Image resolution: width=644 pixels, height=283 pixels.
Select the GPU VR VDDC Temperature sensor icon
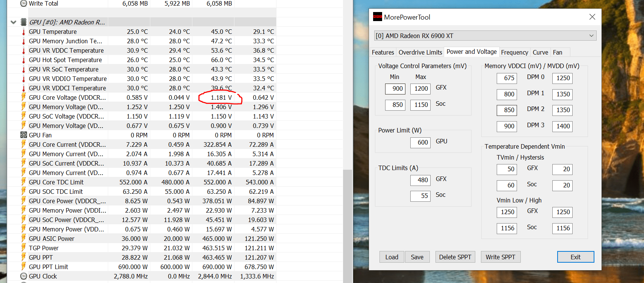pos(24,50)
